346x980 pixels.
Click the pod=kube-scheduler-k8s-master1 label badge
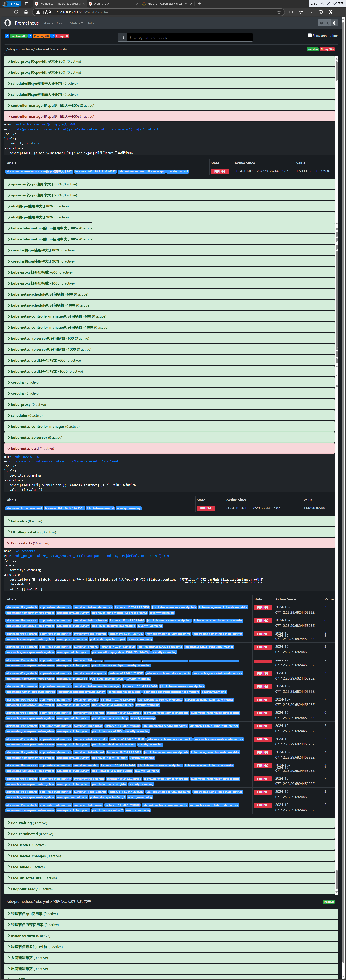click(114, 745)
